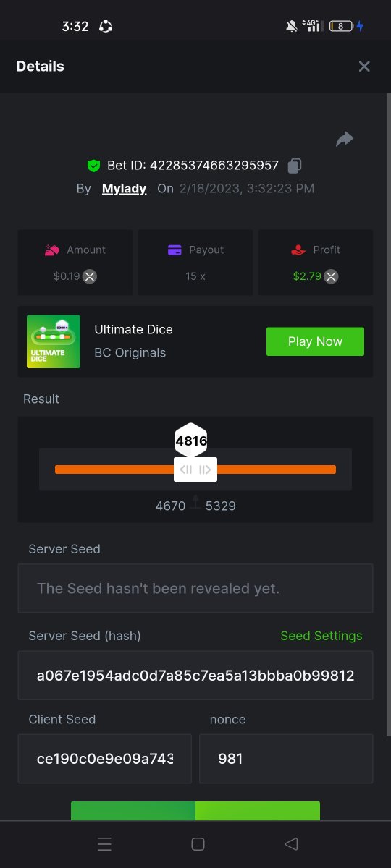The width and height of the screenshot is (391, 868).
Task: Tap the Profit currency coin icon
Action: [330, 276]
